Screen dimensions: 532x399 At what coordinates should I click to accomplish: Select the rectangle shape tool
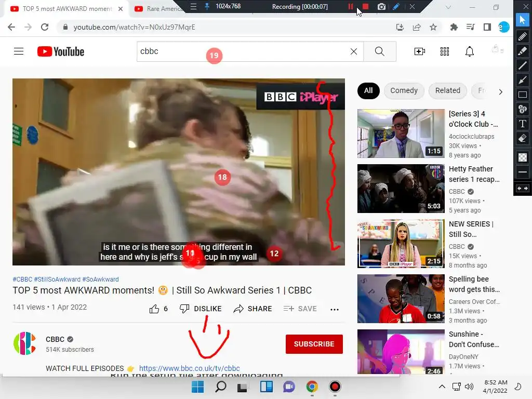coord(523,95)
